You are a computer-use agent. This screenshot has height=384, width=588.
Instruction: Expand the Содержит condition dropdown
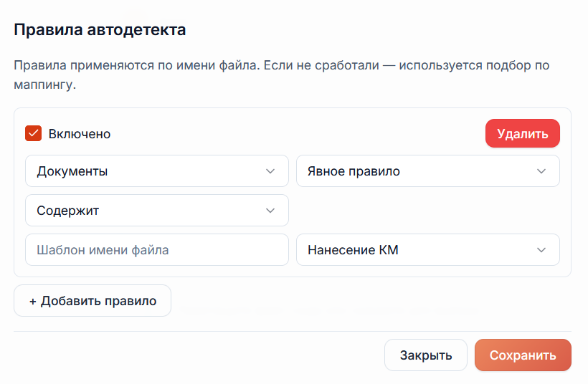157,211
